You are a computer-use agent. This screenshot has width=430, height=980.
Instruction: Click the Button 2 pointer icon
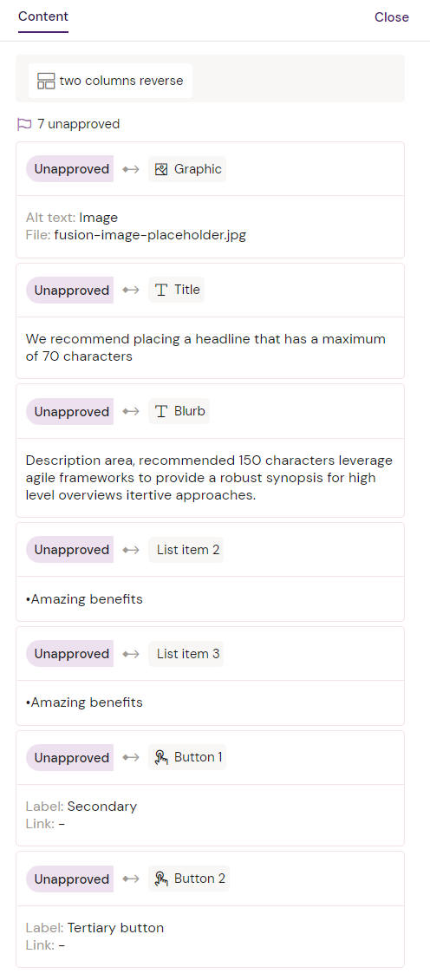click(161, 879)
